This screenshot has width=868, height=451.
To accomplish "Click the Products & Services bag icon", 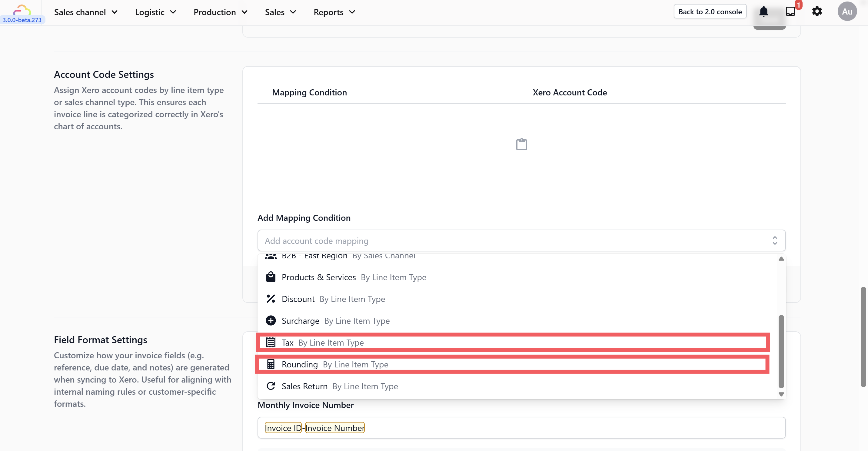I will click(x=271, y=277).
